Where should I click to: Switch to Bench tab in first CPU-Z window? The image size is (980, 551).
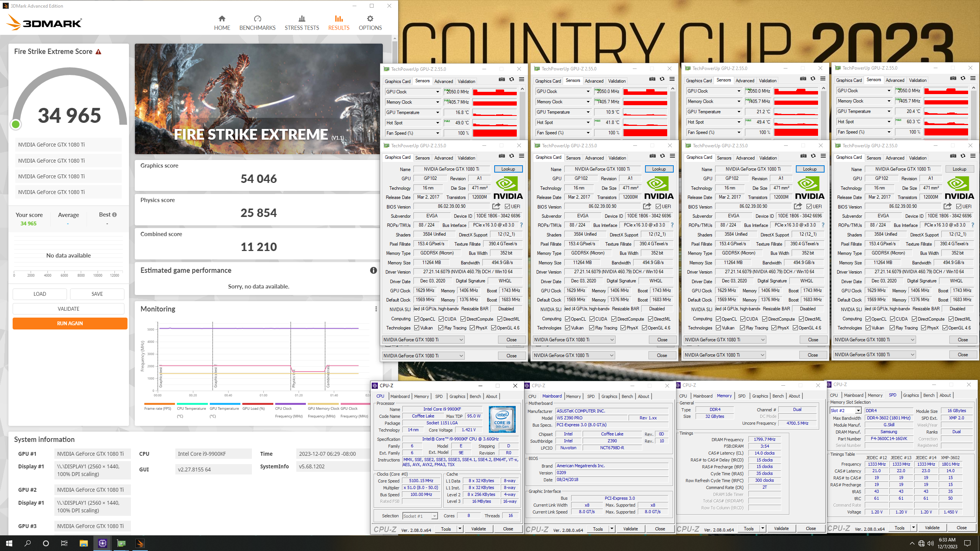tap(475, 396)
